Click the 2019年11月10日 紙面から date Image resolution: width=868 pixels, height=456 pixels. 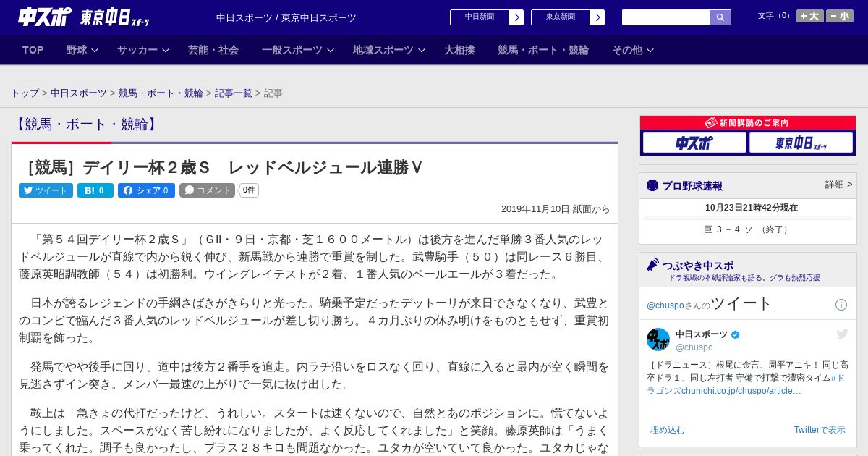pos(556,209)
